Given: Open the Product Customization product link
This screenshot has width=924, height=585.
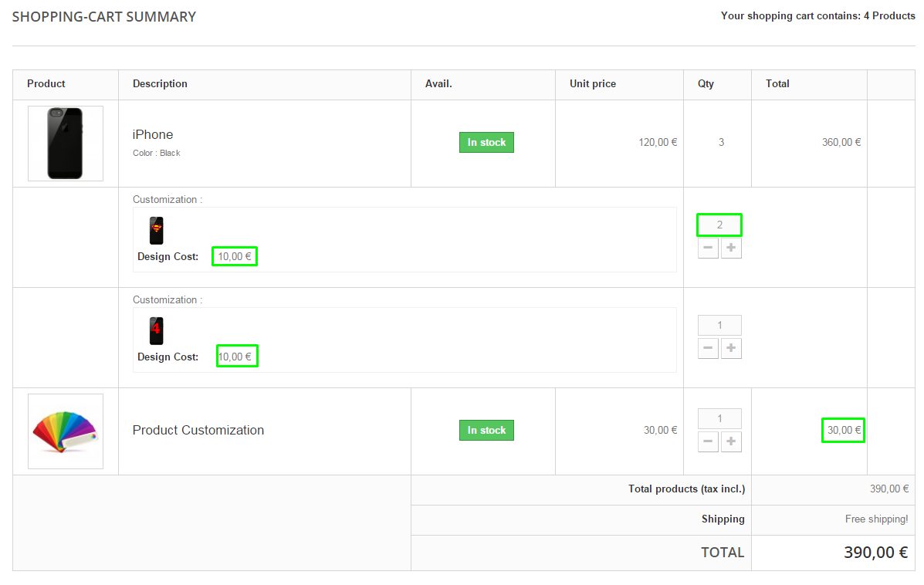Looking at the screenshot, I should click(x=198, y=430).
